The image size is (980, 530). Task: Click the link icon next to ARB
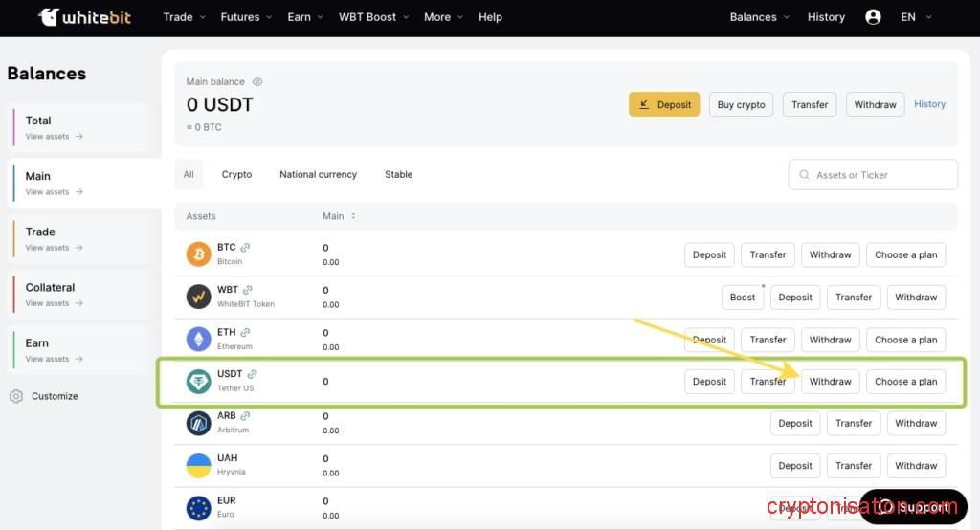(x=245, y=415)
